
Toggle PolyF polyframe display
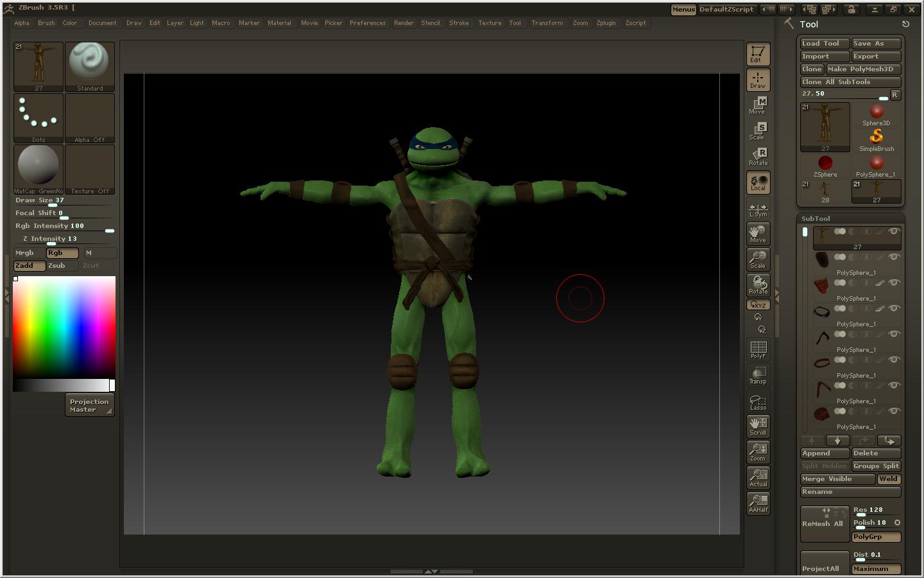point(758,349)
